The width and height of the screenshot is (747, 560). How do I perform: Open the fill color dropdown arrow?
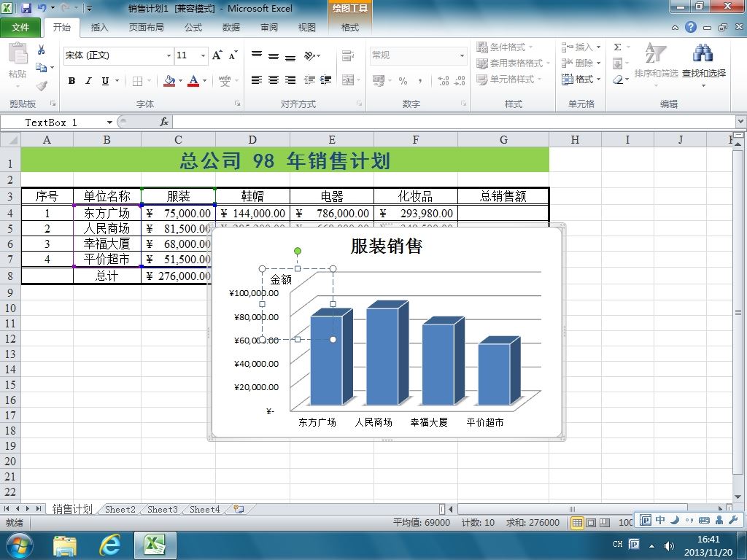click(181, 81)
